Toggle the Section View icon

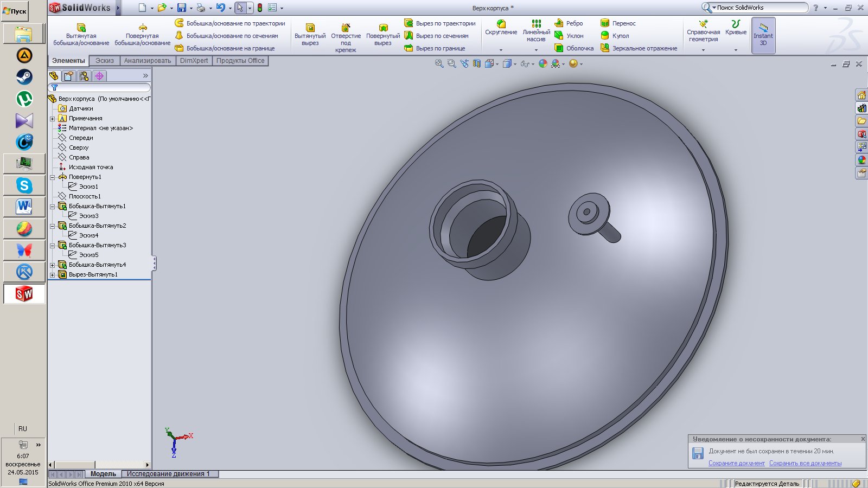coord(477,63)
